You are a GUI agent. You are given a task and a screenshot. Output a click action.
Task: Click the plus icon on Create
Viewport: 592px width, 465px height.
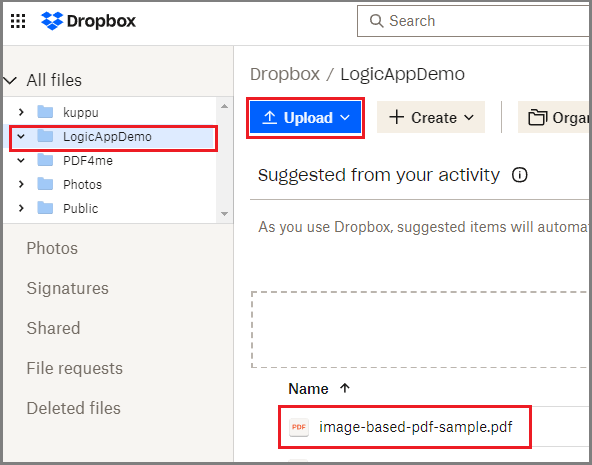(x=396, y=117)
